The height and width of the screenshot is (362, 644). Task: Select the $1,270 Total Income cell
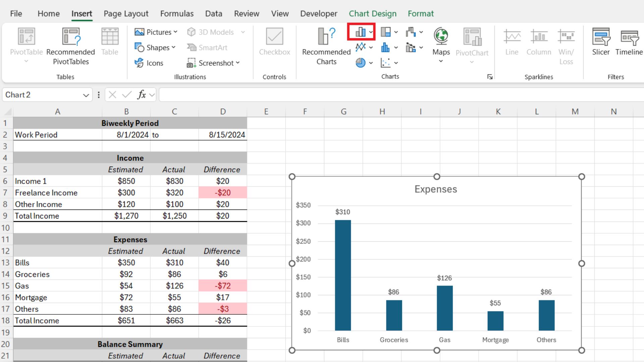pyautogui.click(x=126, y=216)
